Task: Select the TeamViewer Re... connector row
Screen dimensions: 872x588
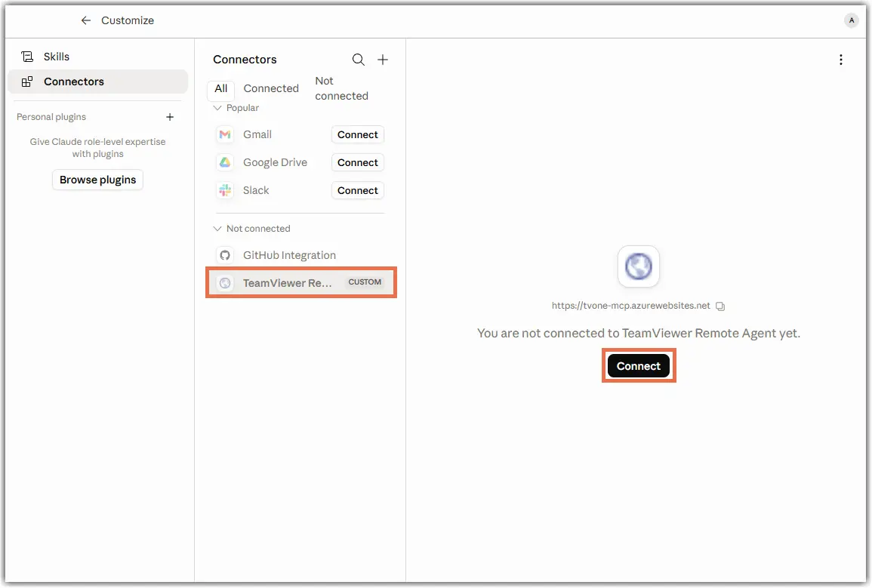Action: [300, 283]
